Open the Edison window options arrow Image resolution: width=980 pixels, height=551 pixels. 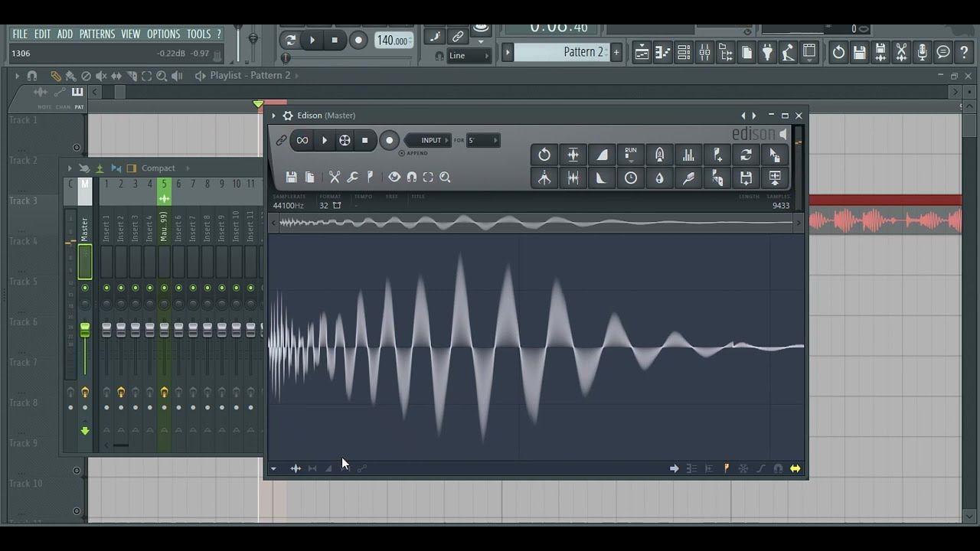[273, 116]
